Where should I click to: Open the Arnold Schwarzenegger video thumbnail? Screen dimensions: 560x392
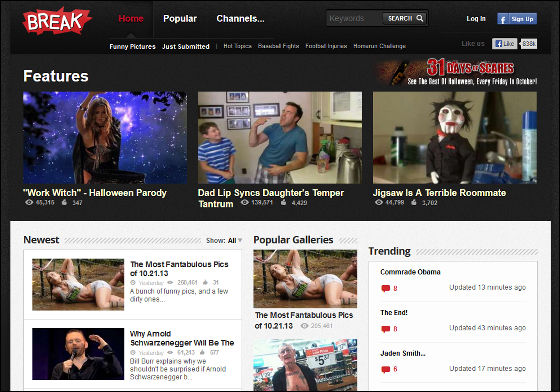78,354
